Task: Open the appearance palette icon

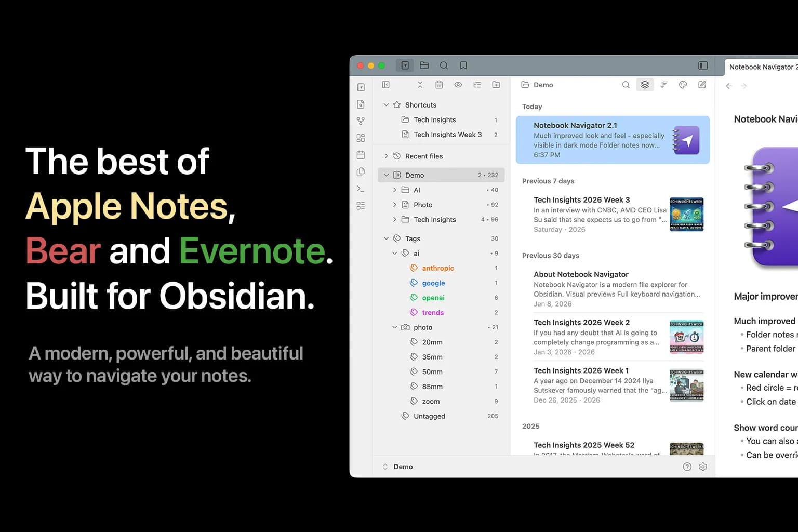Action: tap(683, 85)
